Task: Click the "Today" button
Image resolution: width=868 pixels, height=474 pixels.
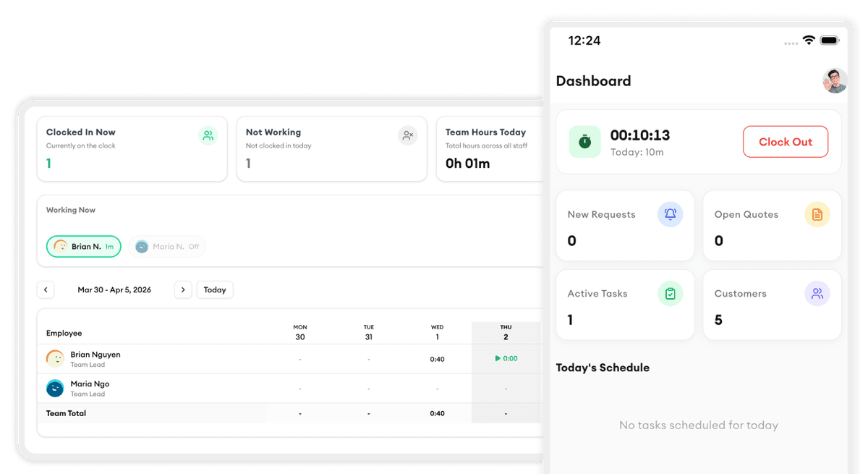Action: (x=214, y=289)
